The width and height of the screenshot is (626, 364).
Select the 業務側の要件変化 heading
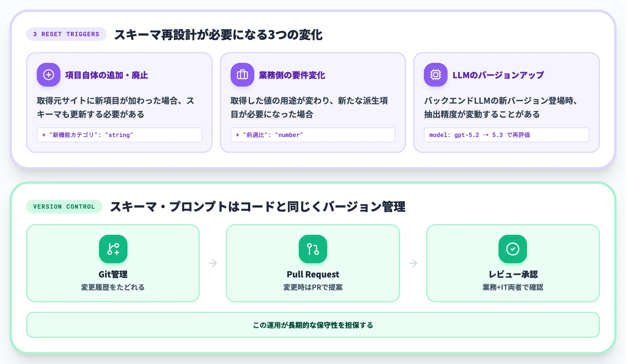click(292, 75)
